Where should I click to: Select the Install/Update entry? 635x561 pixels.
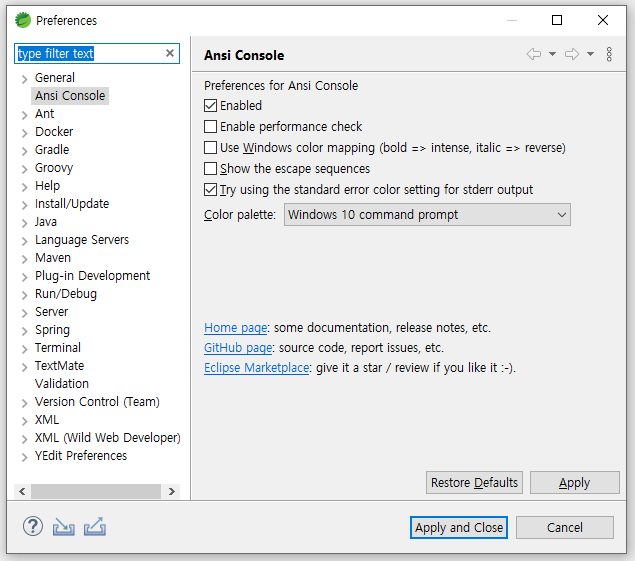tap(72, 204)
